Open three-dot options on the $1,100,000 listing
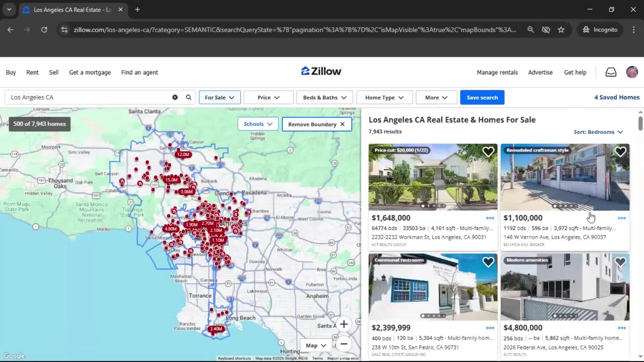The image size is (644, 362). point(621,218)
